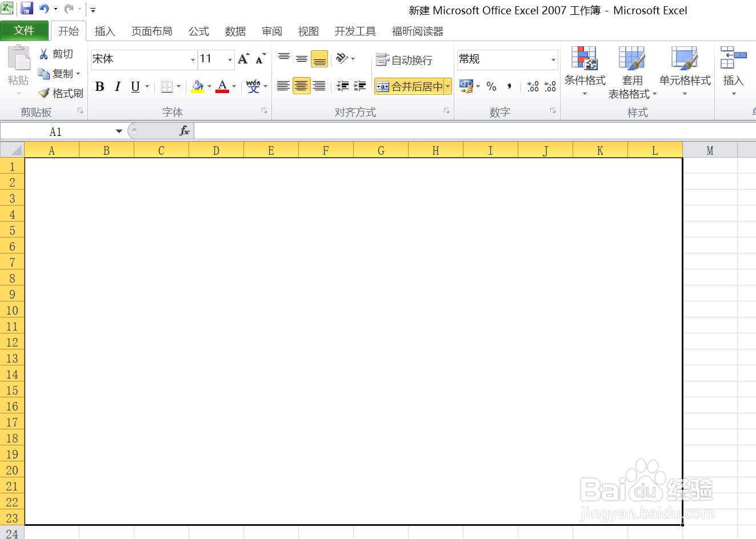756x539 pixels.
Task: Save the workbook from the quick access toolbar
Action: click(x=26, y=9)
